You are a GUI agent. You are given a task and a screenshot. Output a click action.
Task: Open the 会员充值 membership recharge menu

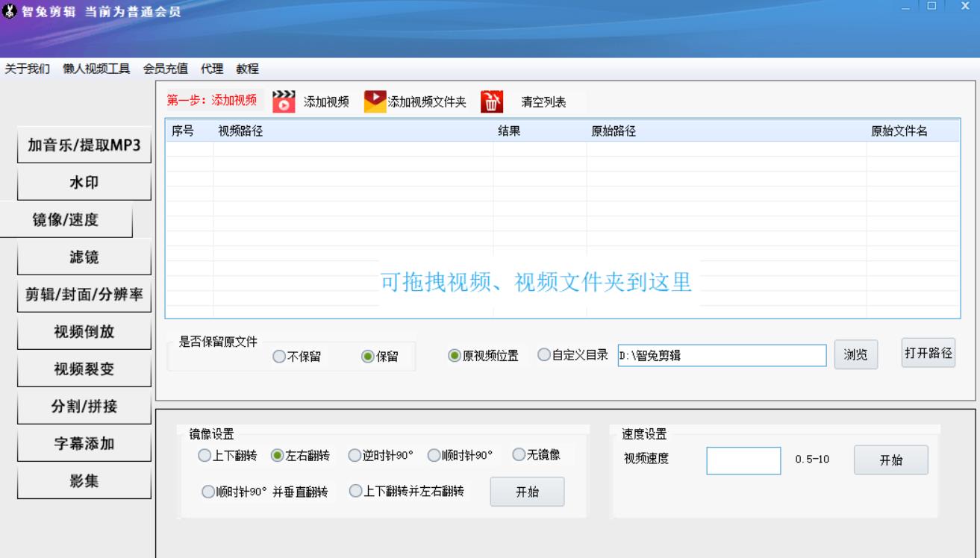coord(165,69)
